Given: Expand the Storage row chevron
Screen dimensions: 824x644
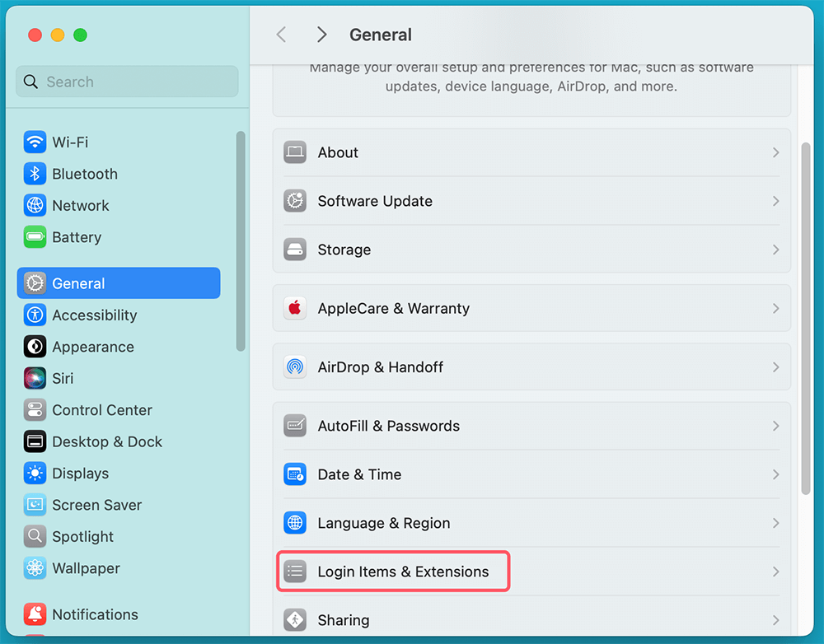Looking at the screenshot, I should pos(775,250).
